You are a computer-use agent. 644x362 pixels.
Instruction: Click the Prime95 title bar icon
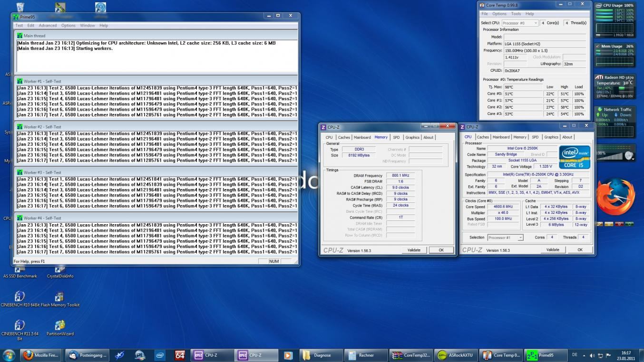(17, 17)
